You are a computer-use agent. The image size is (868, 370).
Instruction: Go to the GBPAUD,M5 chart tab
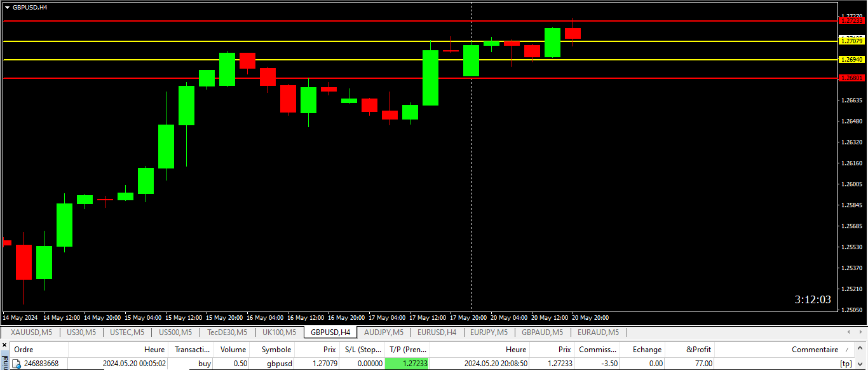coord(542,332)
